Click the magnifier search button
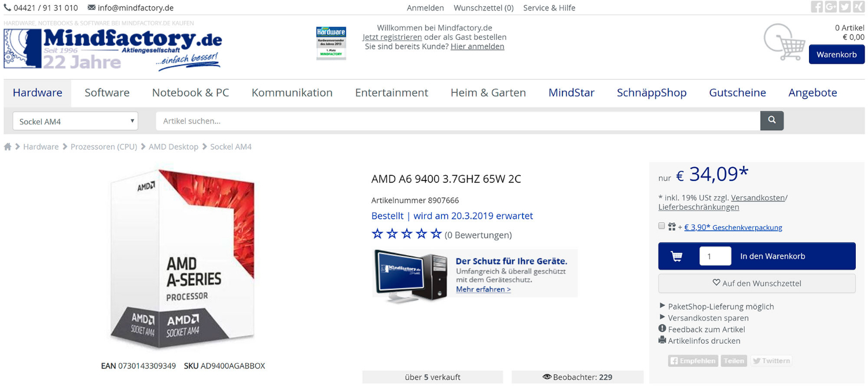868x387 pixels. pos(772,120)
